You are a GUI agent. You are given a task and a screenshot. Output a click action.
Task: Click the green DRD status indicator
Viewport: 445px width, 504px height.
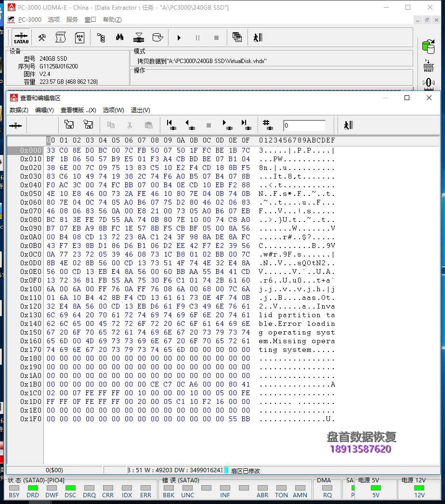coord(33,488)
